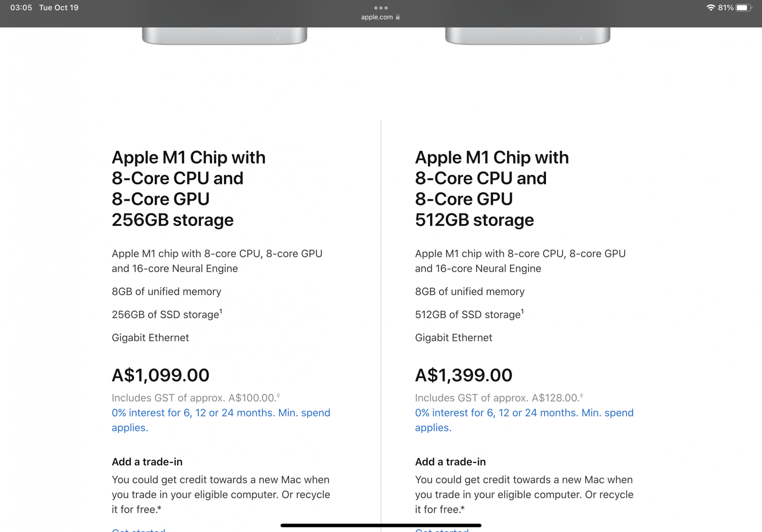Click the 512GB storage model heading
This screenshot has height=532, width=762.
[x=491, y=189]
